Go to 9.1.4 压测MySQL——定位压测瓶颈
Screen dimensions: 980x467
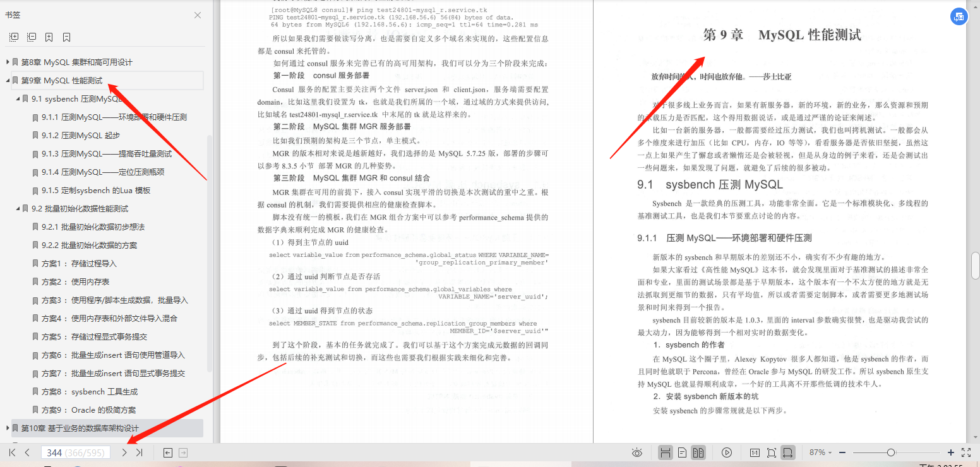[x=103, y=172]
